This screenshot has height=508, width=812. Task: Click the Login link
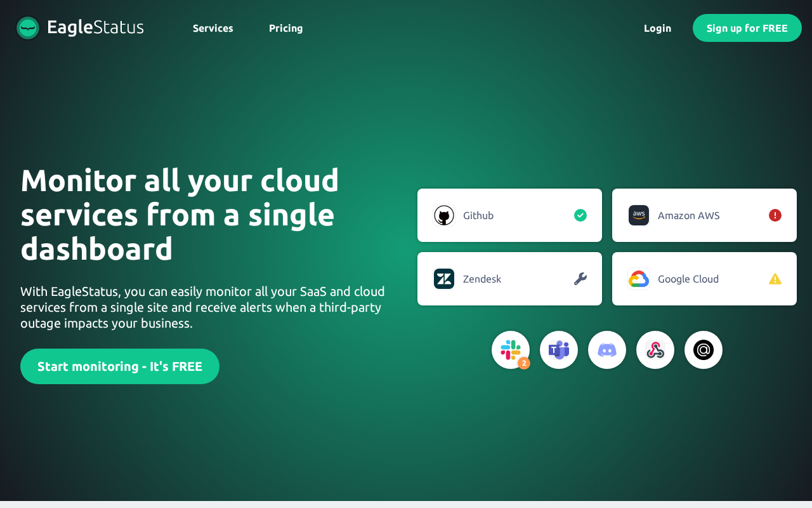[657, 28]
